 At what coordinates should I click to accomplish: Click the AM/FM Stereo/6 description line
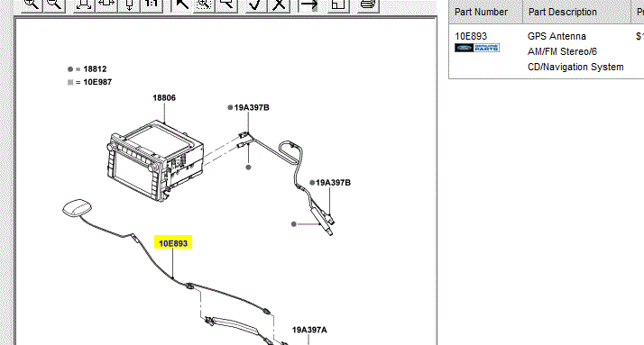pyautogui.click(x=562, y=51)
